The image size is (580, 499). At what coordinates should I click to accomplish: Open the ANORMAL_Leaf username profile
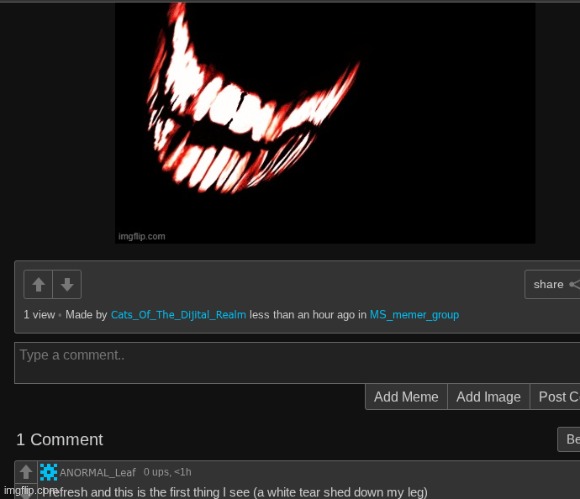[x=98, y=472]
